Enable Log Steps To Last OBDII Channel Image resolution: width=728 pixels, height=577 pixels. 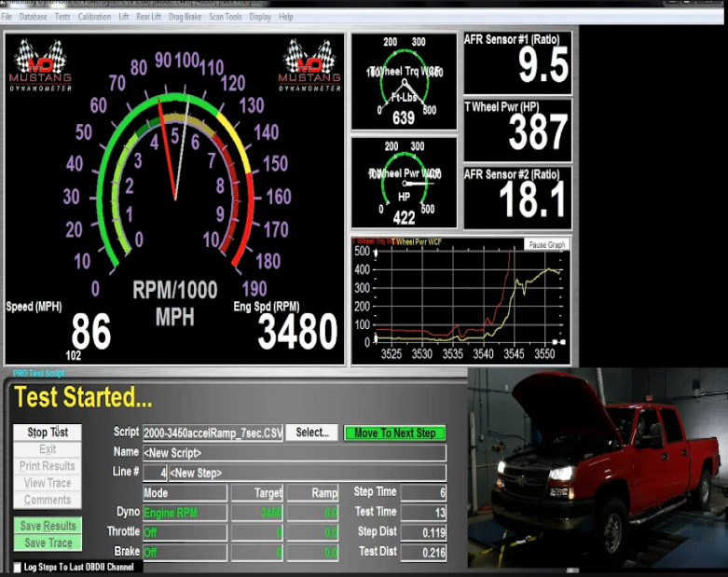pos(17,568)
